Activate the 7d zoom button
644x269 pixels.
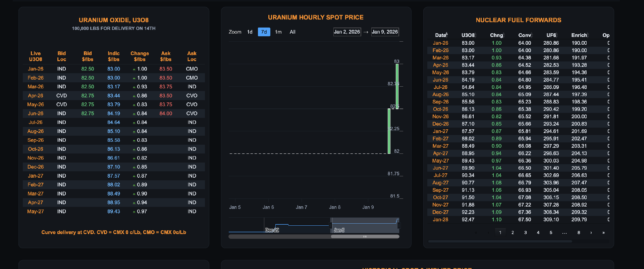264,32
